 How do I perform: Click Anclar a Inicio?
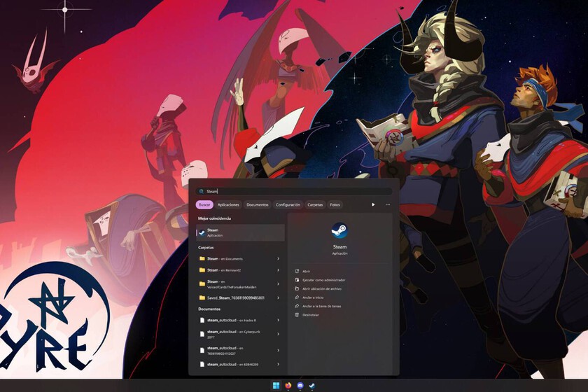pos(313,297)
